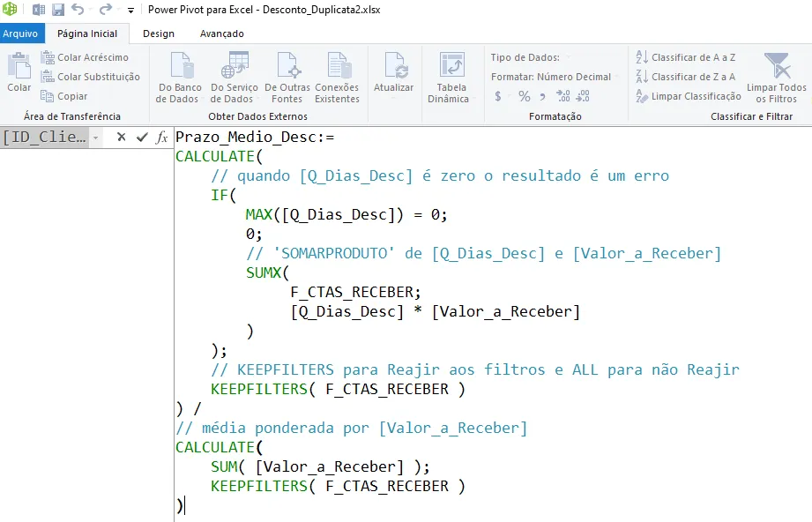This screenshot has width=812, height=522.
Task: Confirm the formula with the checkmark
Action: coord(142,138)
